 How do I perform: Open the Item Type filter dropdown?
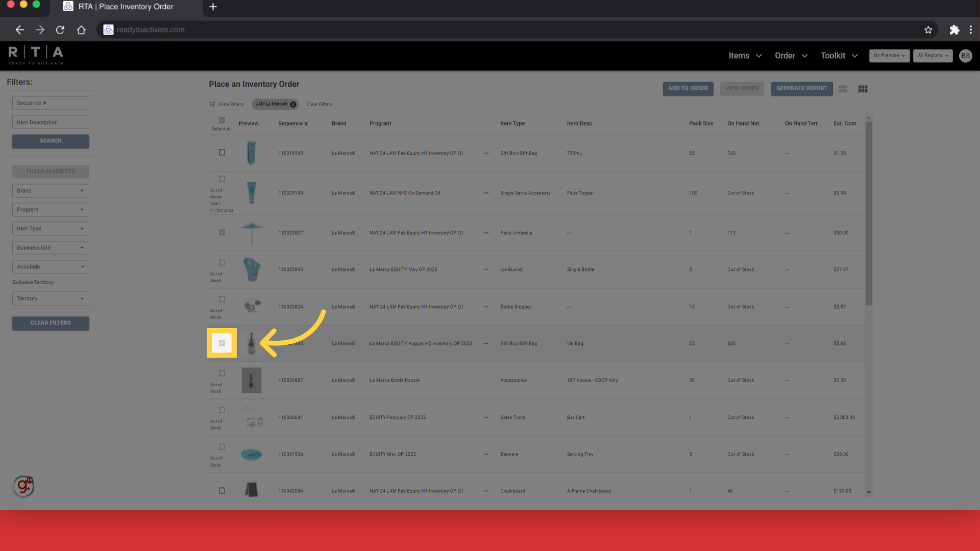pos(51,229)
